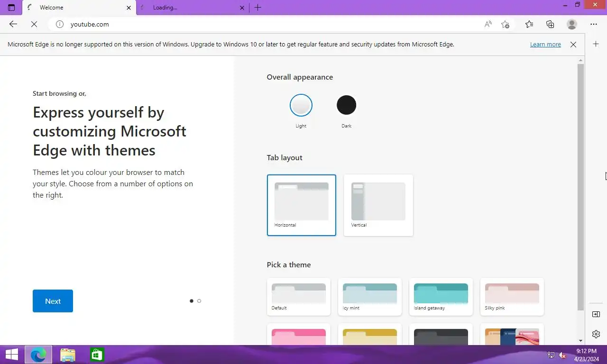The height and width of the screenshot is (364, 607).
Task: Click the scrollbar up arrow
Action: 580,60
